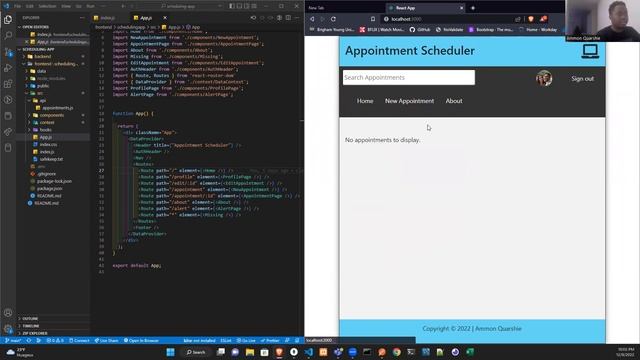Open the Selection menu in VS Code
Image resolution: width=640 pixels, height=360 pixels.
coord(47,6)
